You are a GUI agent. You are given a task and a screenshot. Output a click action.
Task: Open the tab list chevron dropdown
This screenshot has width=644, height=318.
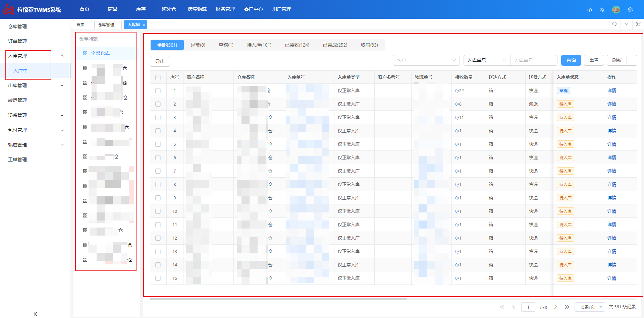626,24
